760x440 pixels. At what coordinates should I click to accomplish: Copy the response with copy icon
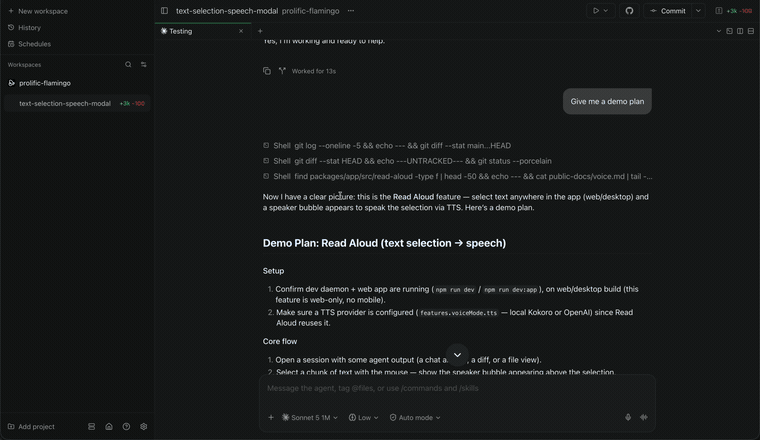[267, 71]
